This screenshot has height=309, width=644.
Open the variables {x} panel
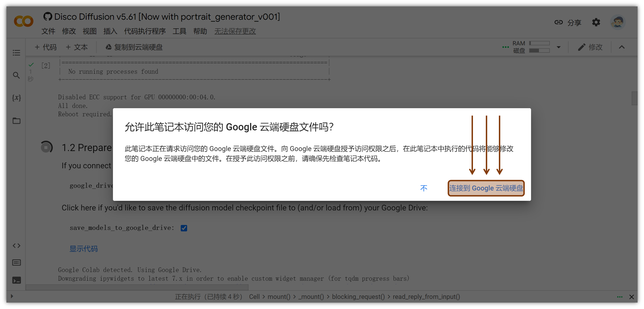tap(16, 98)
